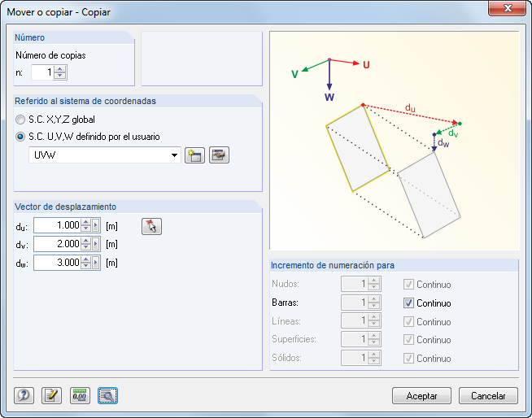Click the Superficies increment number field

(x=355, y=339)
